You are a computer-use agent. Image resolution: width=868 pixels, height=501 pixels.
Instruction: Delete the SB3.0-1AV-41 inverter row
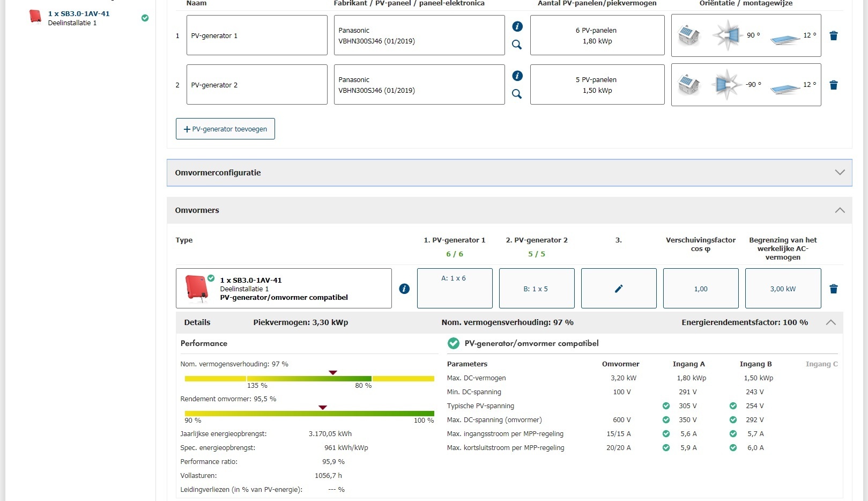click(834, 289)
